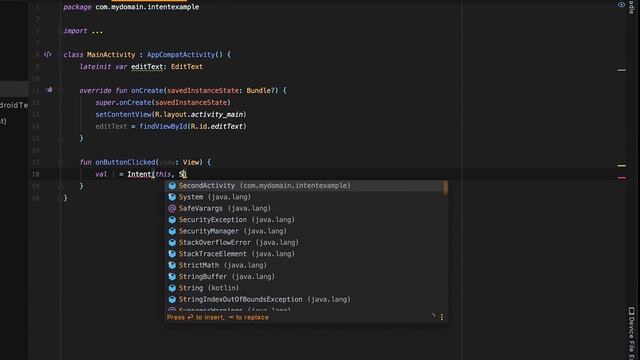The width and height of the screenshot is (640, 360).
Task: Click the fold end marker below findViewById line
Action: pyautogui.click(x=60, y=139)
